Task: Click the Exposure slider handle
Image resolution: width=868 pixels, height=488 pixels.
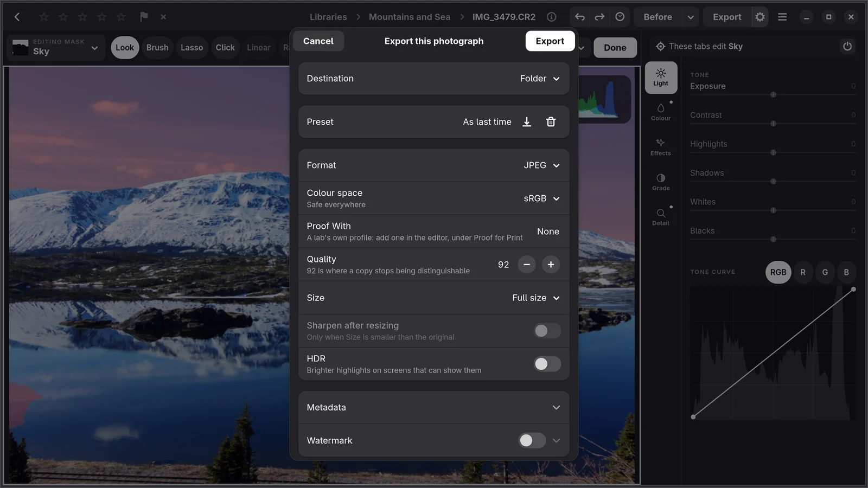Action: pyautogui.click(x=773, y=95)
